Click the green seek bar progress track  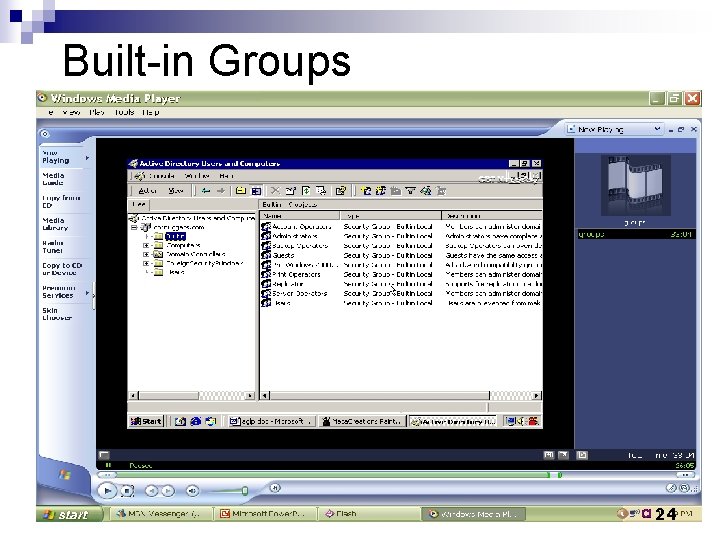click(x=333, y=475)
